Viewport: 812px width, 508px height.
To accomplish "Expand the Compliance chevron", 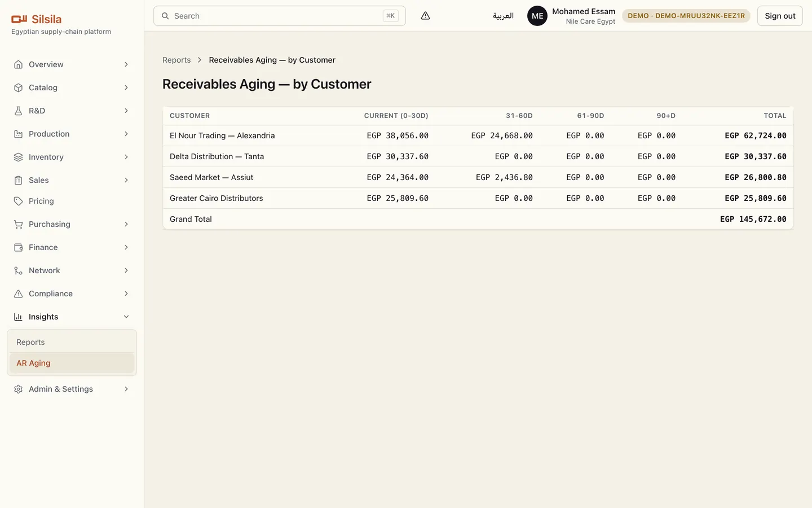I will click(x=126, y=294).
